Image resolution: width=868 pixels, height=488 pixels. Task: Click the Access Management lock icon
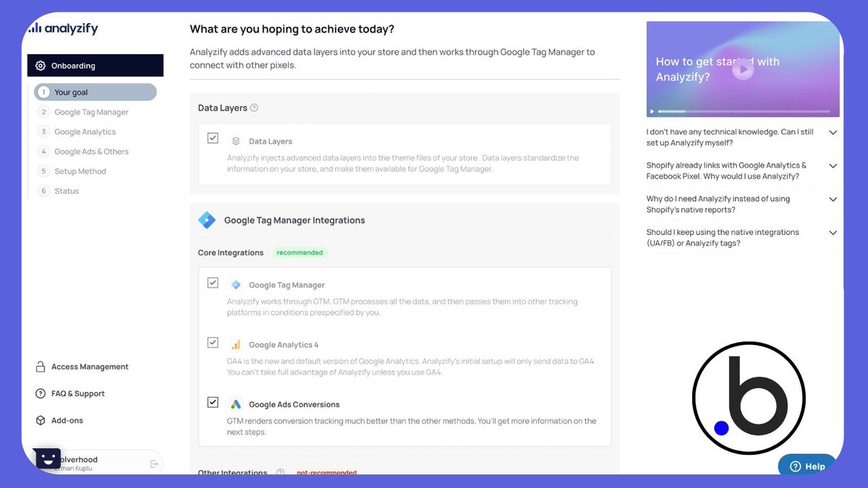tap(41, 367)
